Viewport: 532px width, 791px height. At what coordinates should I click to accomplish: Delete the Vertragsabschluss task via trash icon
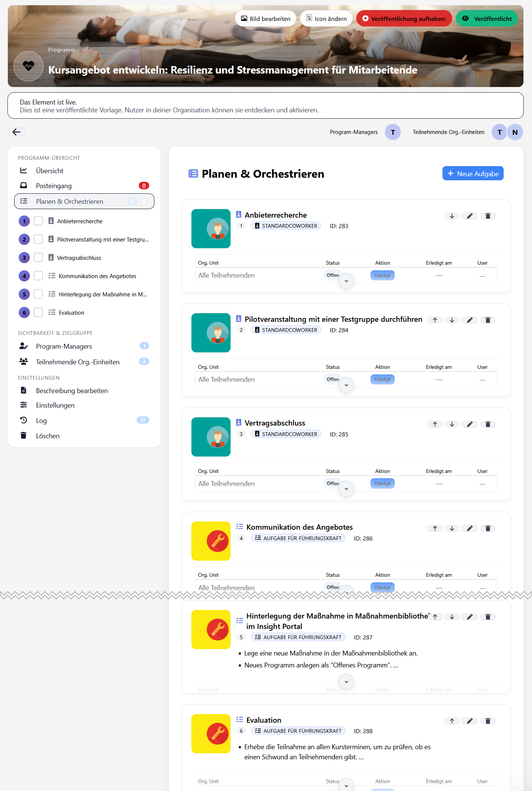click(x=488, y=424)
